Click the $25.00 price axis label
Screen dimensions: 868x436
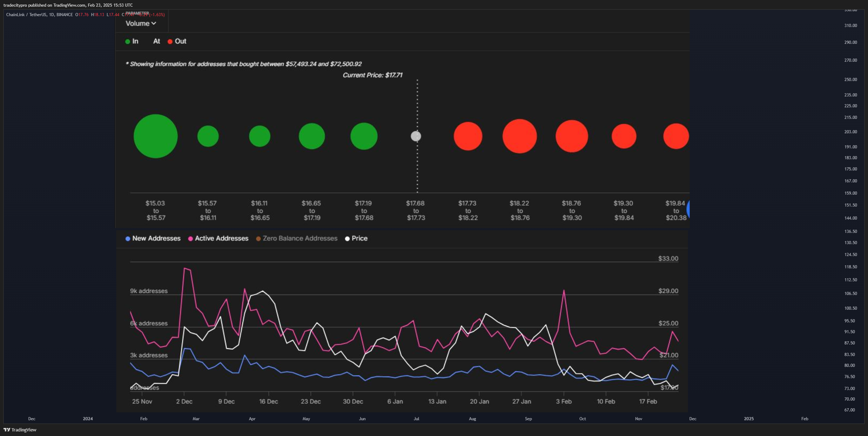(668, 323)
